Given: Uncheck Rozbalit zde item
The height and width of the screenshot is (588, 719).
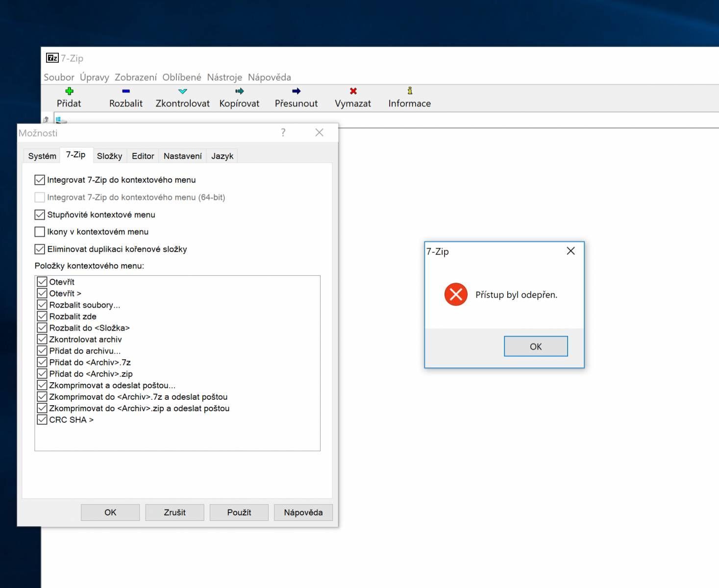Looking at the screenshot, I should coord(42,317).
